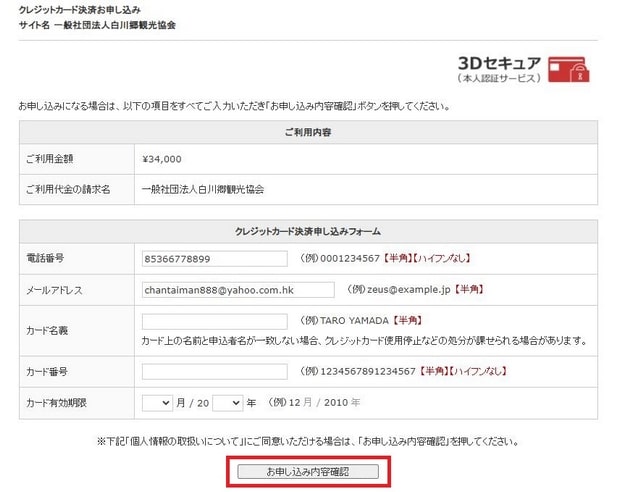
Task: Click the 3Dセキュア logo text
Action: (499, 61)
